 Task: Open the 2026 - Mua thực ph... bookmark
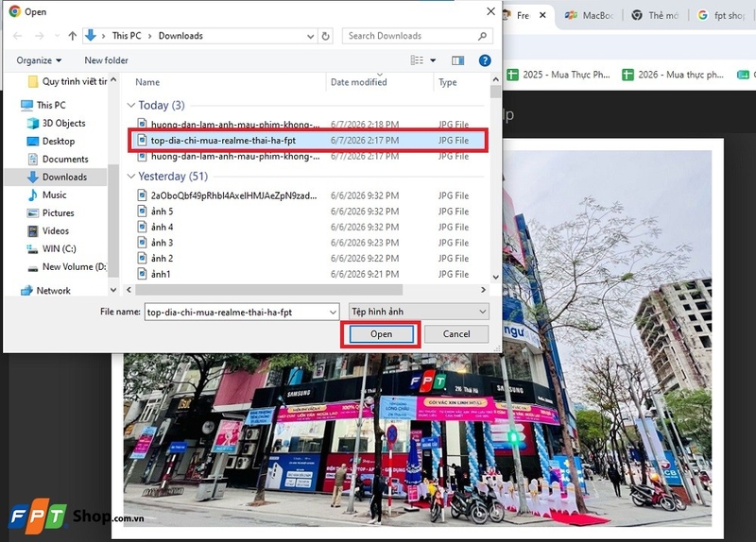[673, 75]
